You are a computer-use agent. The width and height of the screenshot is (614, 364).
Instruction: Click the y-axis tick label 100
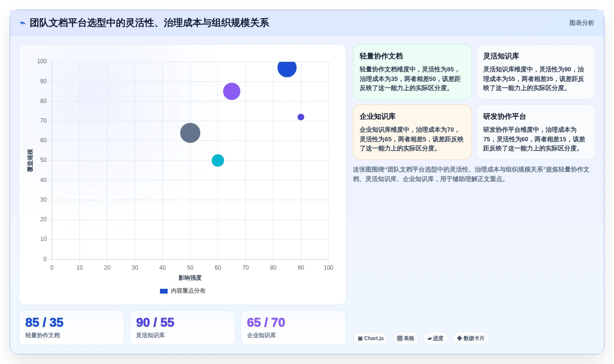coord(42,61)
